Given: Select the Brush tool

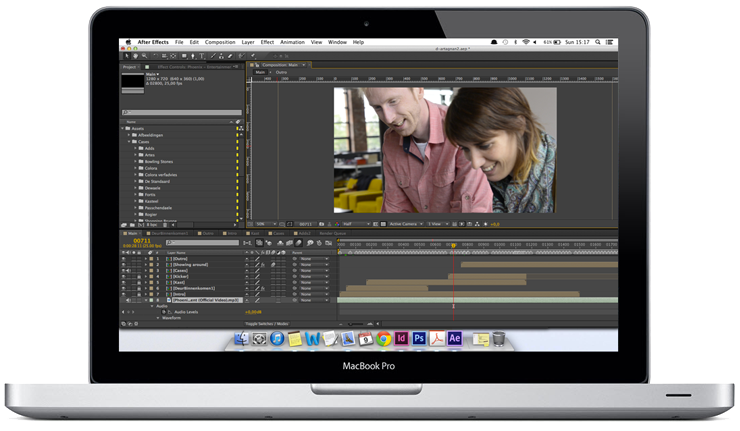Looking at the screenshot, I should click(x=213, y=56).
